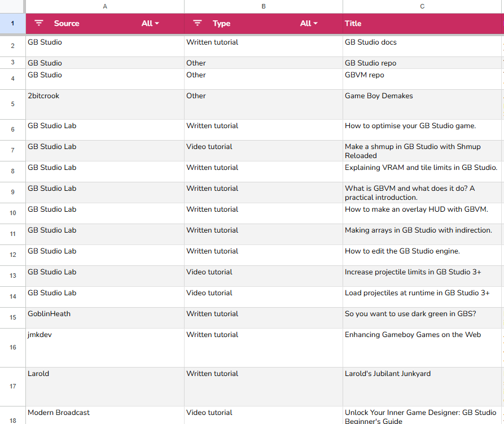Click the Title header cell
The width and height of the screenshot is (504, 424).
point(422,24)
